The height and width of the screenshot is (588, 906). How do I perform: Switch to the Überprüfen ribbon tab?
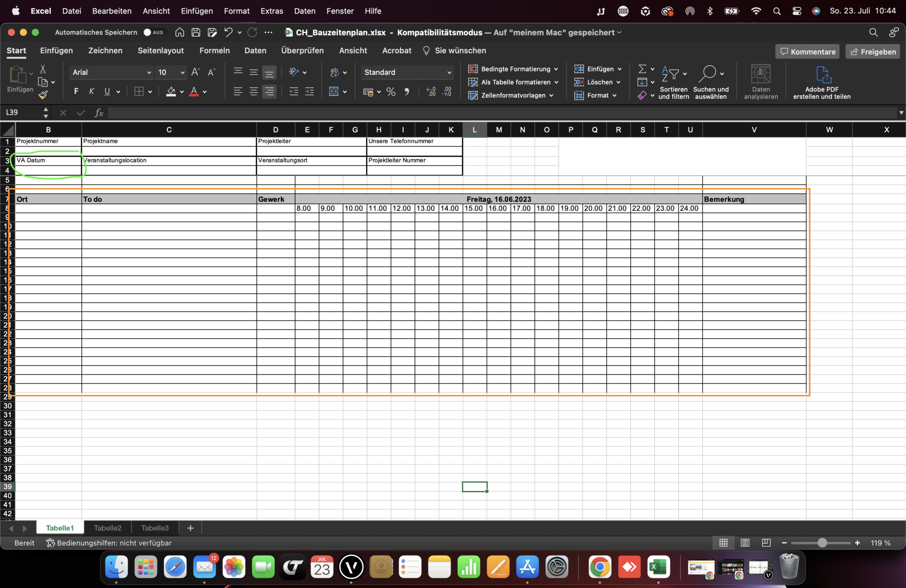point(303,50)
